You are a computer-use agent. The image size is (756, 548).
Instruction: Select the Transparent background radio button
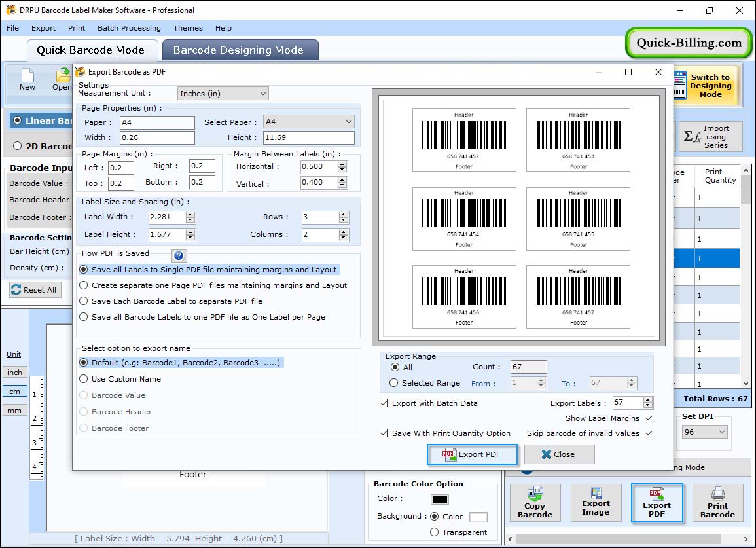coord(434,532)
